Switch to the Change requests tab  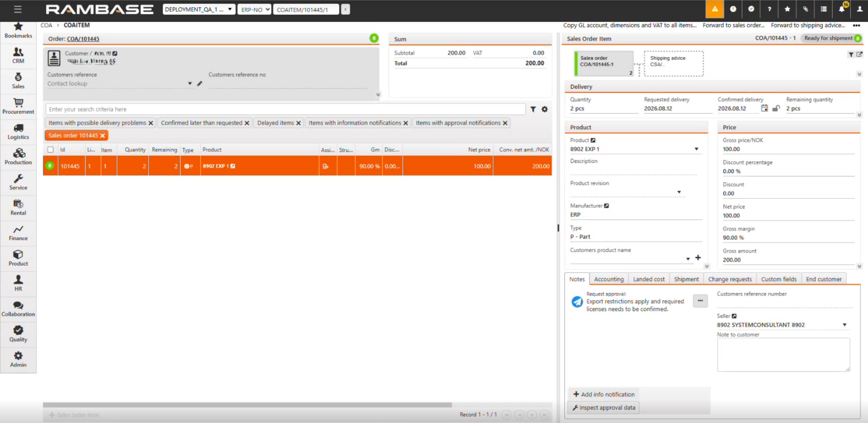point(730,279)
